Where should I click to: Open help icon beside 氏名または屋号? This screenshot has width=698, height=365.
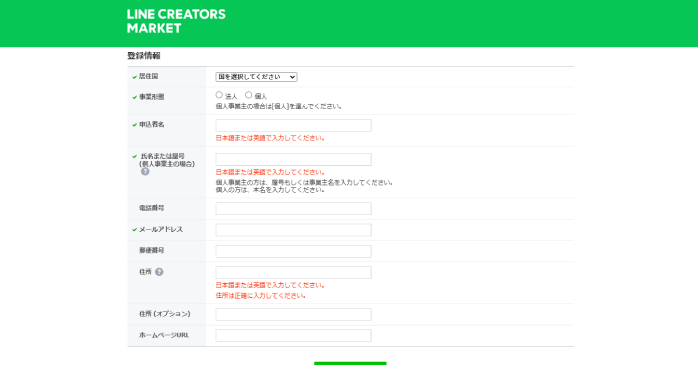pyautogui.click(x=145, y=171)
